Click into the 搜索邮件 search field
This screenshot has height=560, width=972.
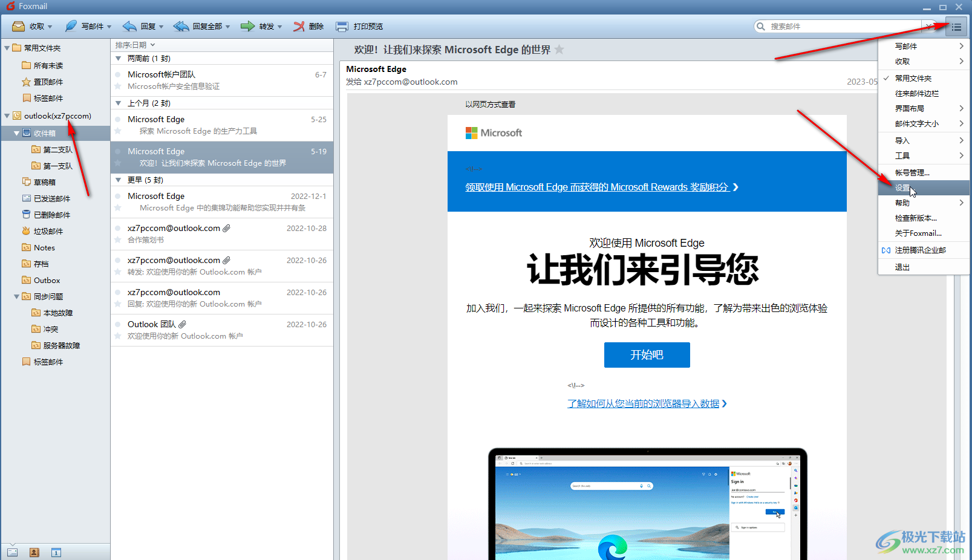click(x=841, y=27)
